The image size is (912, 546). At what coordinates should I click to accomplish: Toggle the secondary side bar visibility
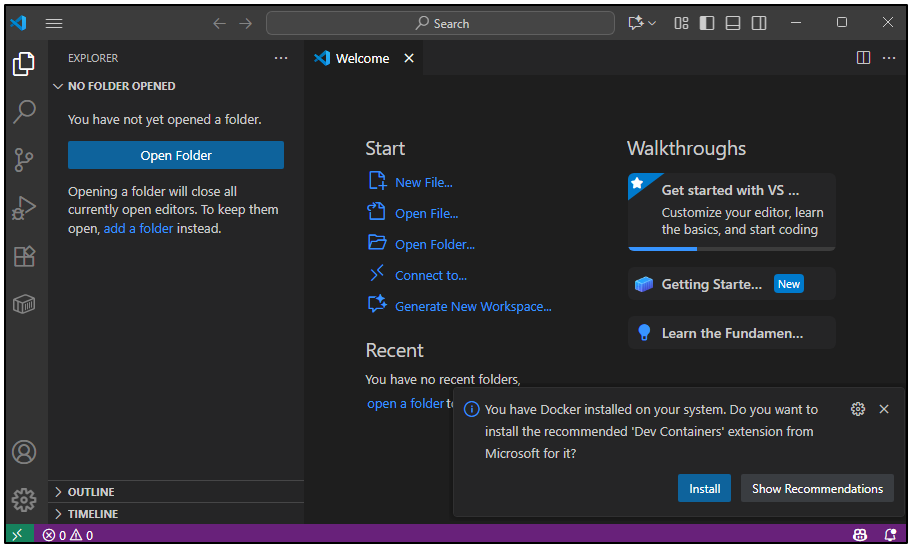coord(759,23)
